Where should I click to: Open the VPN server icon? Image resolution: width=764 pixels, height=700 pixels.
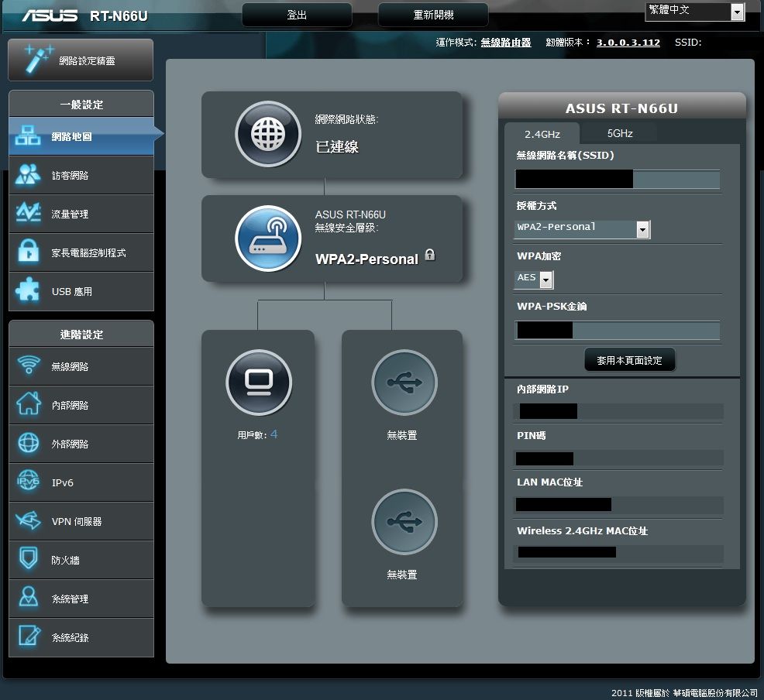click(28, 520)
